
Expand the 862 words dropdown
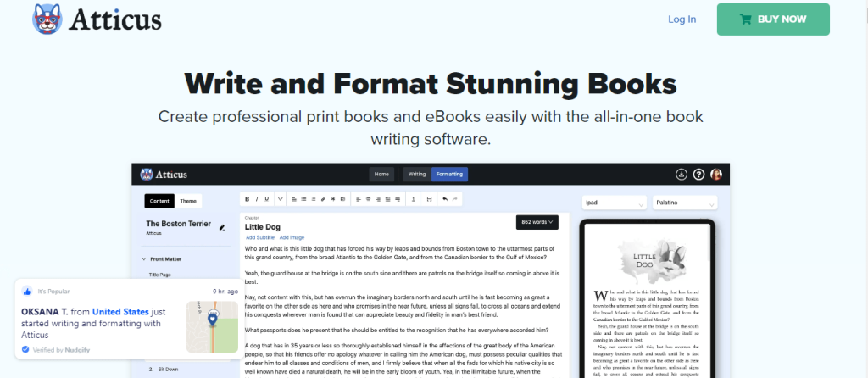point(537,222)
